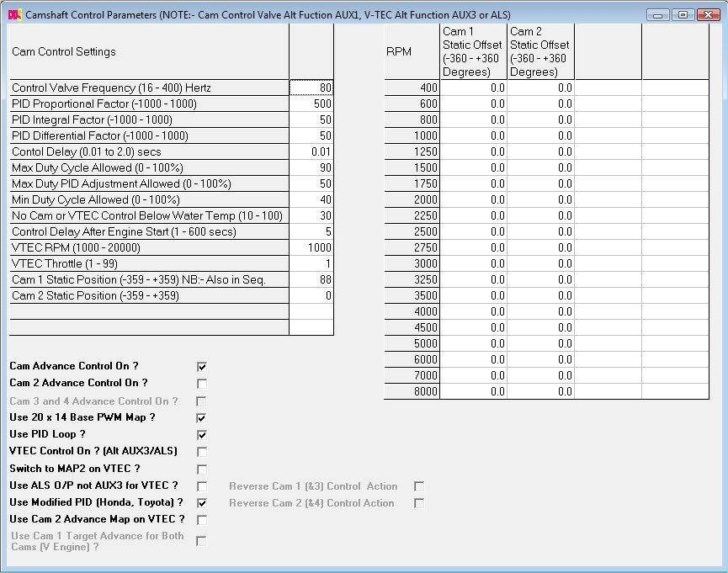
Task: Select the VTEC RPM value cell
Action: click(311, 247)
